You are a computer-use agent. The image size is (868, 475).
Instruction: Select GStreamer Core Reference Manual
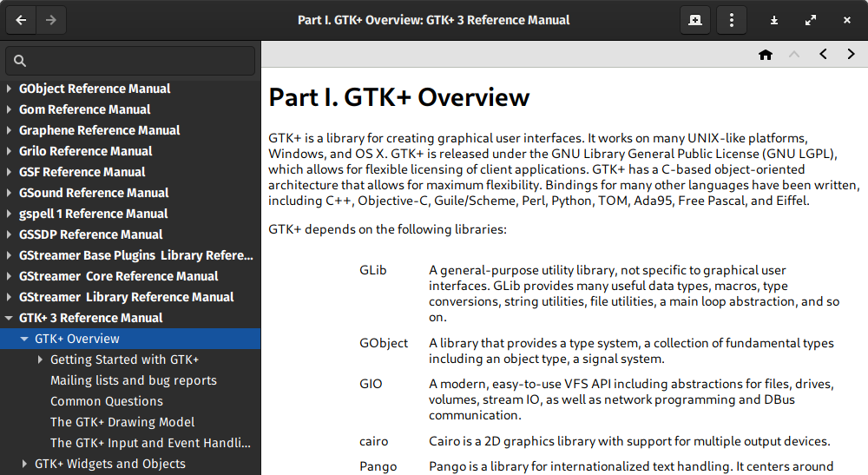pyautogui.click(x=118, y=276)
